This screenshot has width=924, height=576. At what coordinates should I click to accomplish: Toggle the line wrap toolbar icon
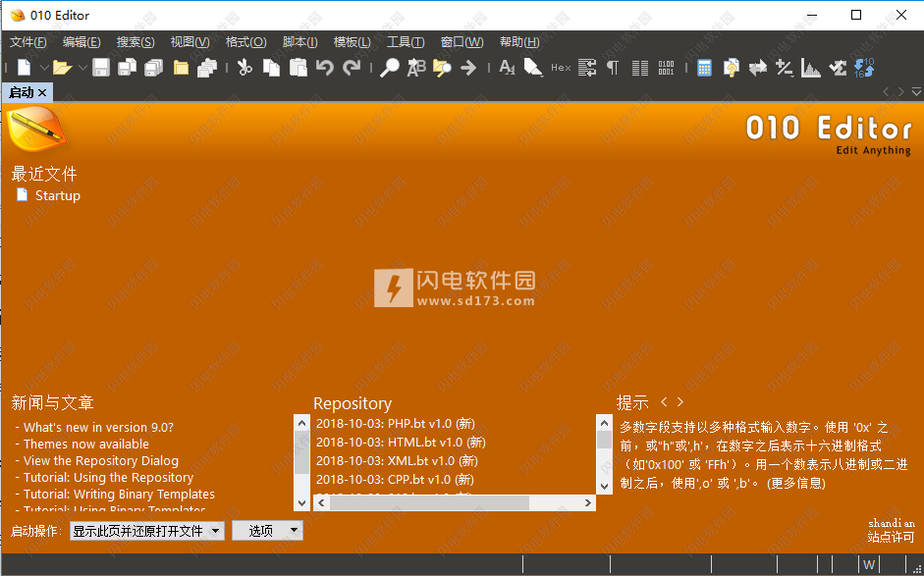[x=587, y=68]
